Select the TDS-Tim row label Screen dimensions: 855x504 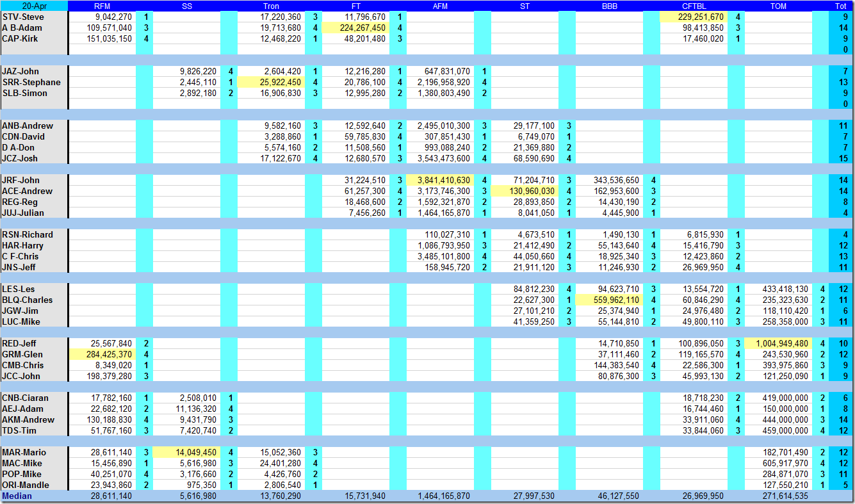tap(34, 430)
